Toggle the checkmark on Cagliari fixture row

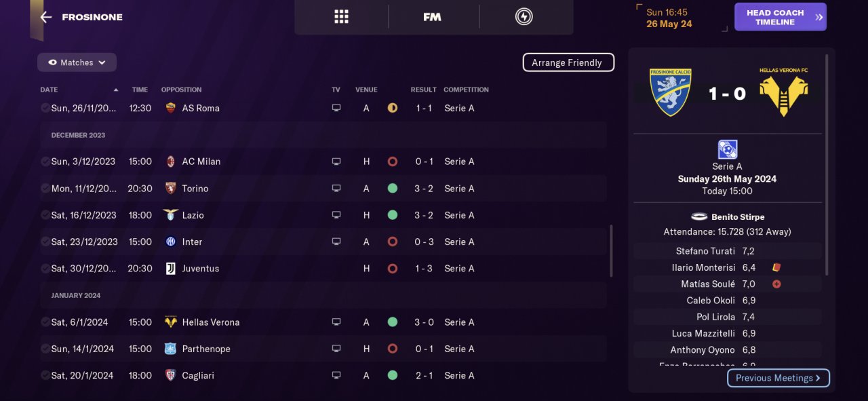click(x=45, y=375)
